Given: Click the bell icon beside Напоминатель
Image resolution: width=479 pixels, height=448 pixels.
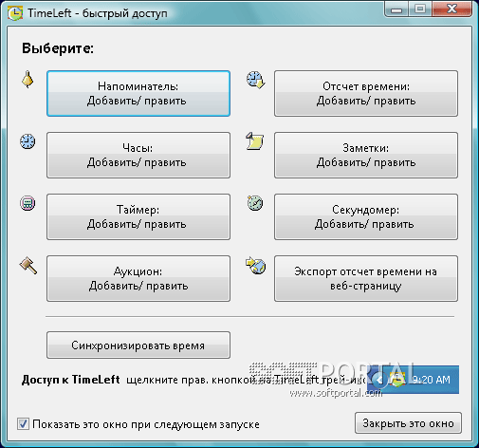Looking at the screenshot, I should tap(28, 79).
